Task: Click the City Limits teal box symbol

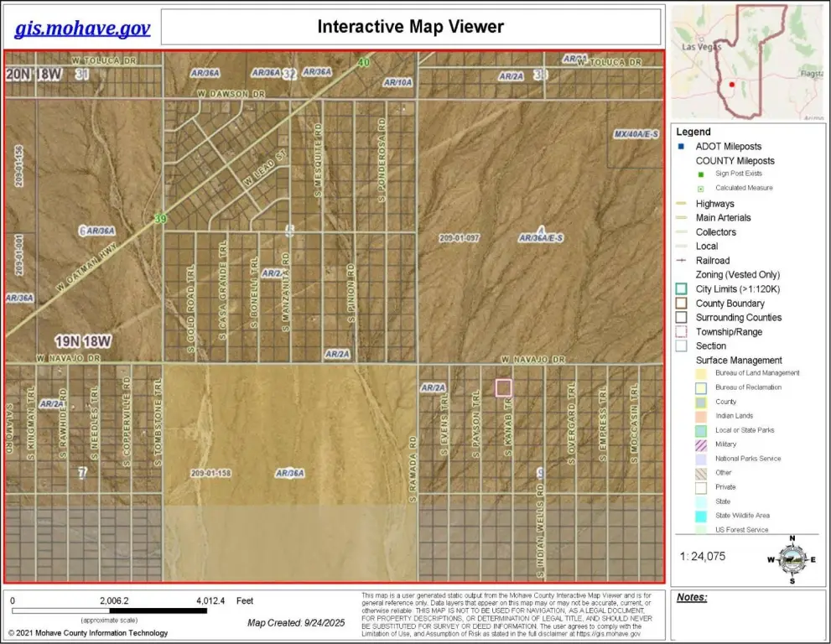Action: pyautogui.click(x=682, y=289)
